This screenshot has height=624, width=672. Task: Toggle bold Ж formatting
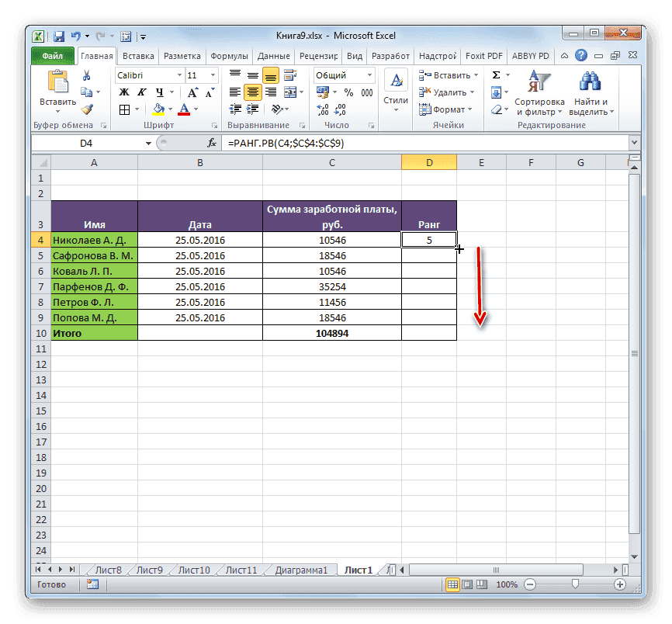click(x=123, y=92)
